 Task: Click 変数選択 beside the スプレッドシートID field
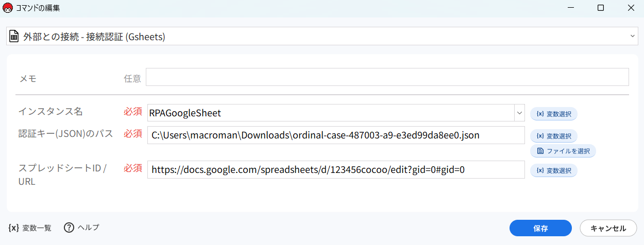click(554, 170)
